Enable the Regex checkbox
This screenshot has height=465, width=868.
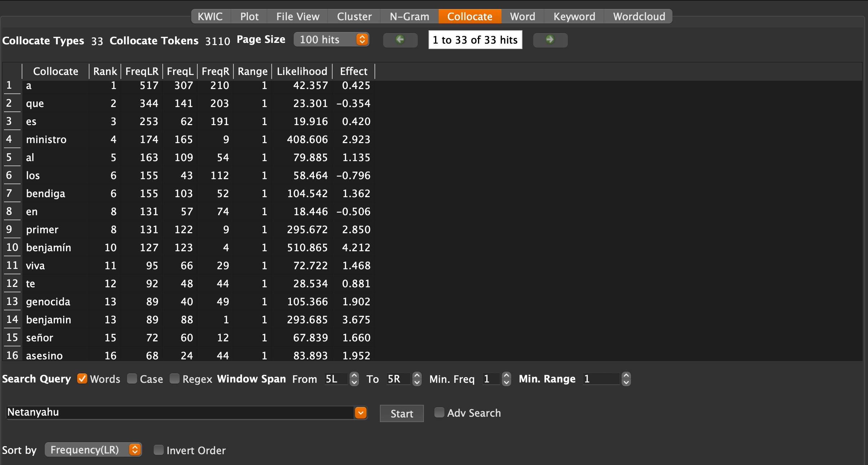175,378
